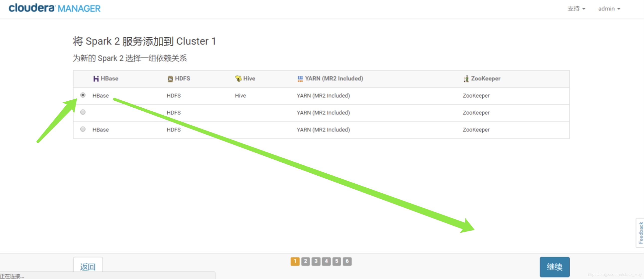The width and height of the screenshot is (644, 279).
Task: Open the 支持 dropdown menu
Action: pos(576,9)
